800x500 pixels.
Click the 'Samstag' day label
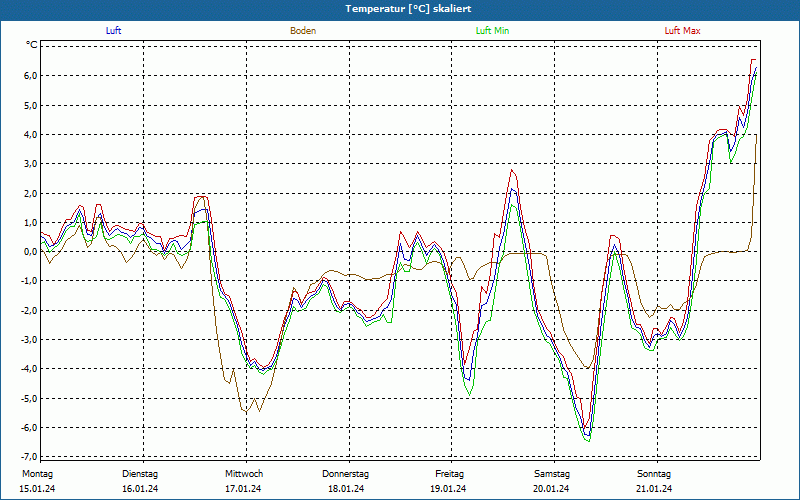pos(552,473)
